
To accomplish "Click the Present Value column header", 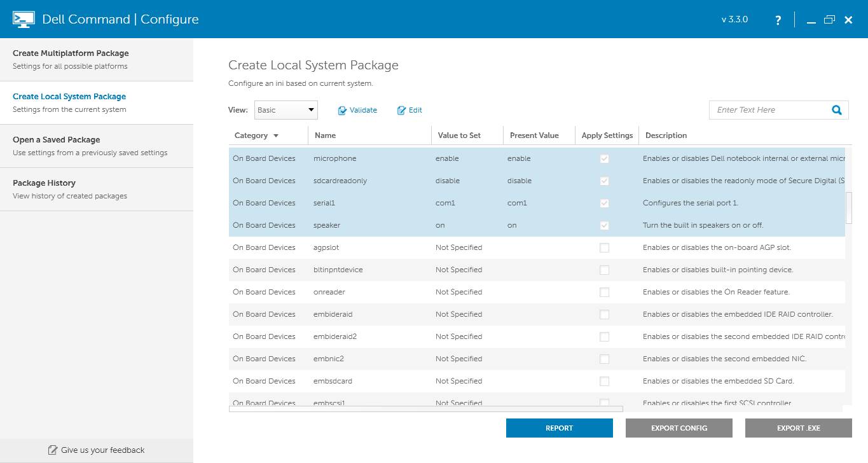I will coord(534,135).
